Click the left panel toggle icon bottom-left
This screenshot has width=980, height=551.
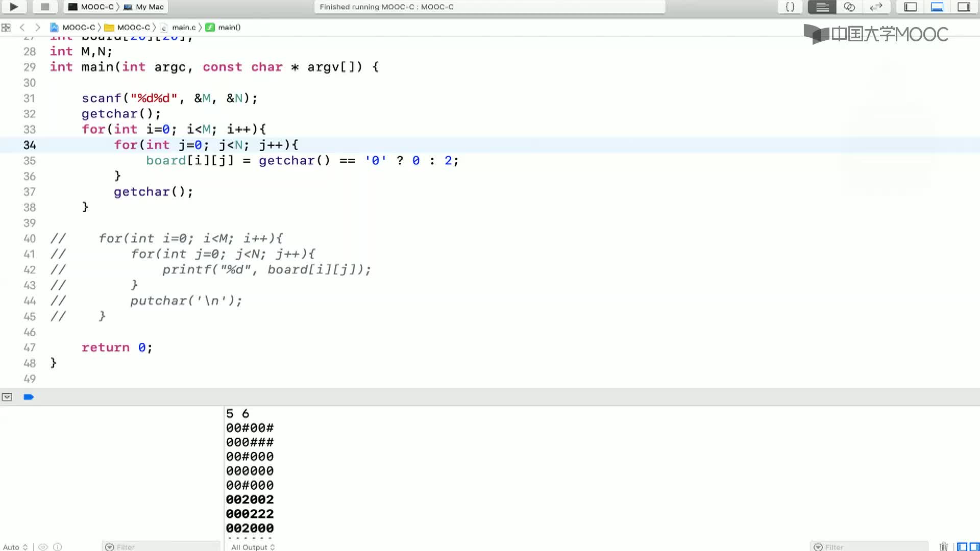pos(7,396)
